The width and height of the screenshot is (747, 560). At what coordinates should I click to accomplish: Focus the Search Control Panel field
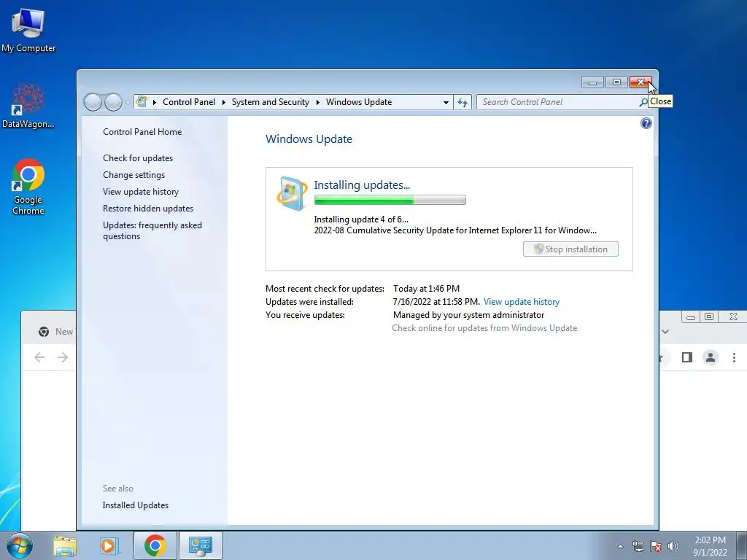pos(558,102)
